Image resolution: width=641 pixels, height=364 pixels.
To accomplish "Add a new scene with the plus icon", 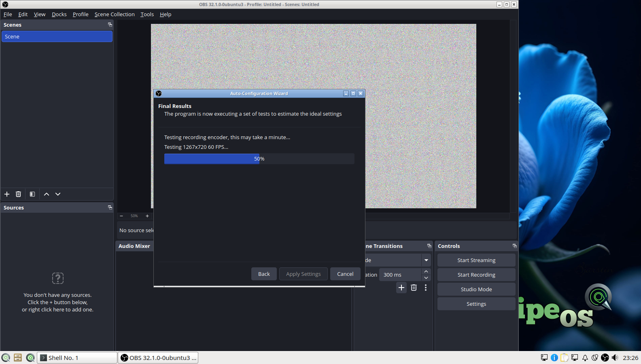I will (7, 194).
